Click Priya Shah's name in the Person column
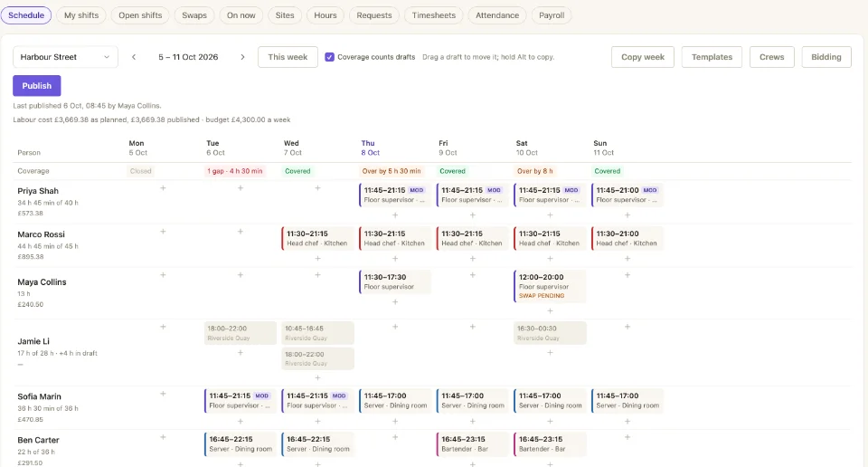Screen dimensions: 868x467 pos(38,191)
